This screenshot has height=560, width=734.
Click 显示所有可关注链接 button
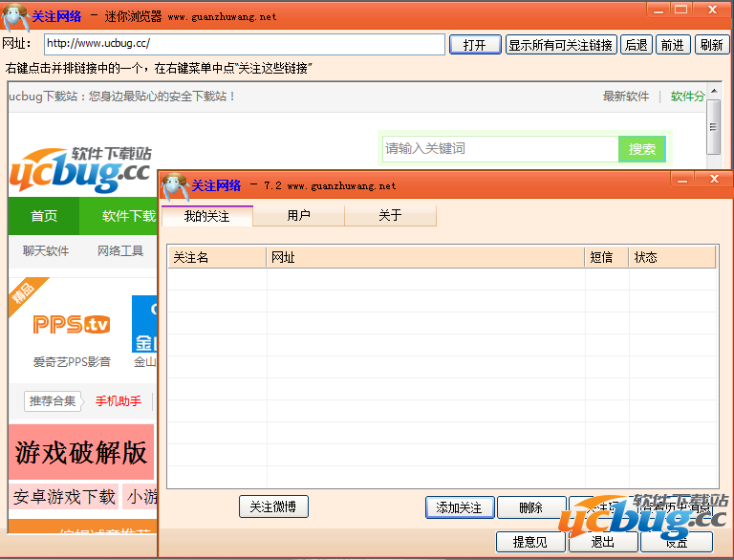point(561,45)
